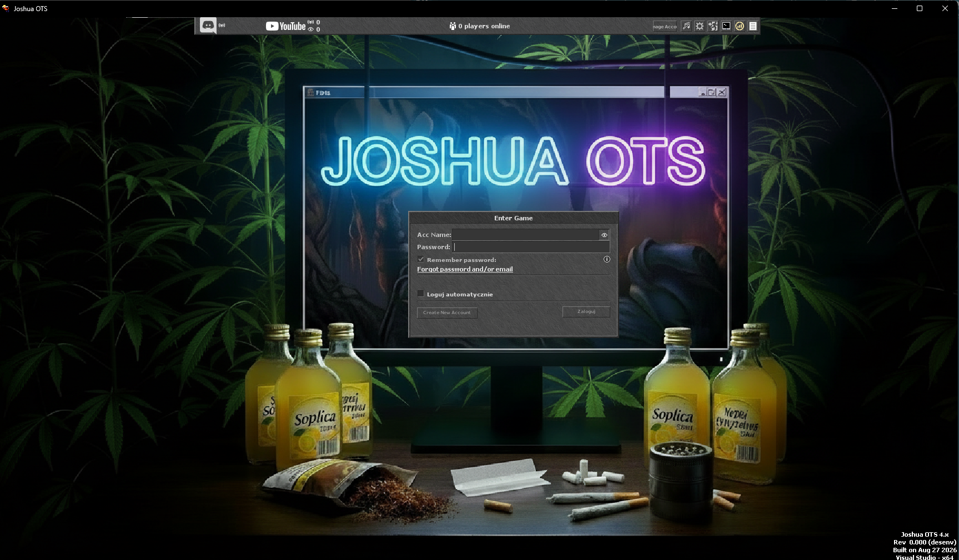Open the options gear icon
The image size is (959, 560).
(x=700, y=26)
